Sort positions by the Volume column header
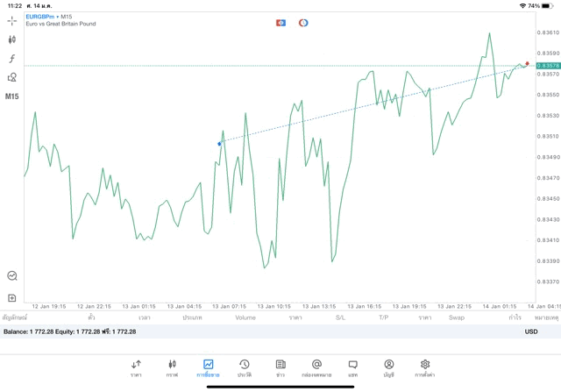561x392 pixels. click(245, 317)
